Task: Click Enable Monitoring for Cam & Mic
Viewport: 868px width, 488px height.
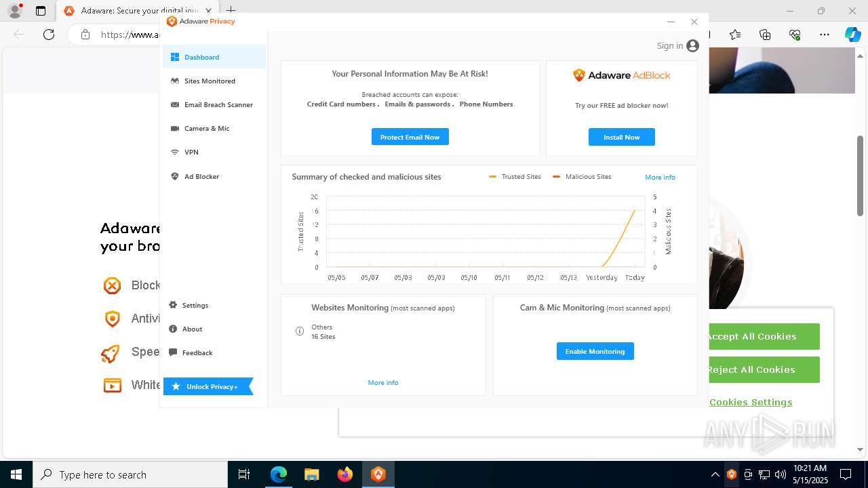Action: click(595, 351)
